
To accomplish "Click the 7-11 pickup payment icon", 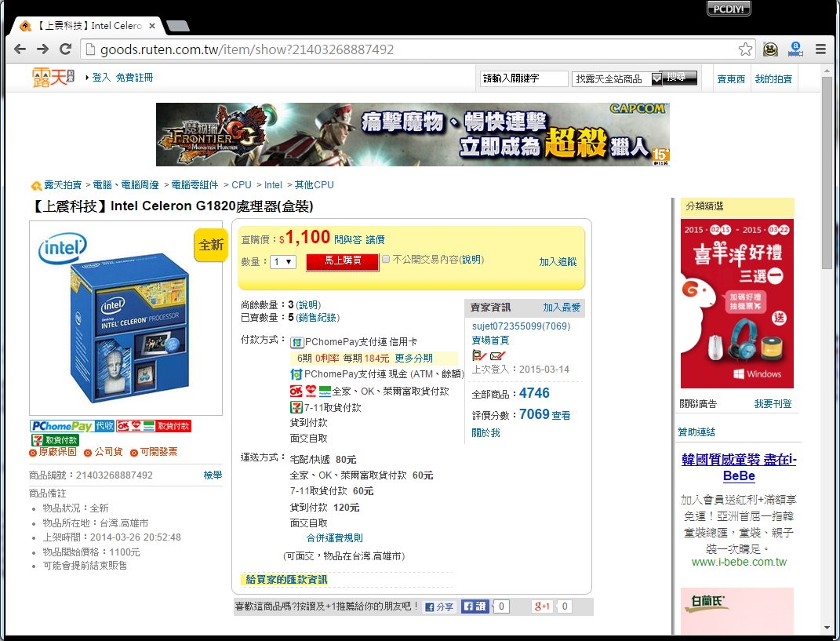I will click(x=296, y=407).
